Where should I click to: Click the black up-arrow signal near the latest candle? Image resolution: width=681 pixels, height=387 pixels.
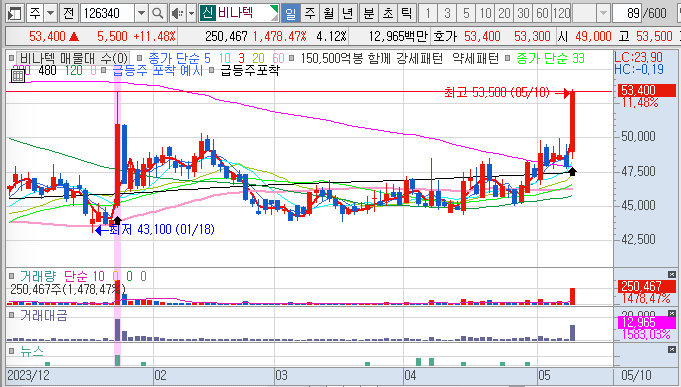[x=572, y=172]
